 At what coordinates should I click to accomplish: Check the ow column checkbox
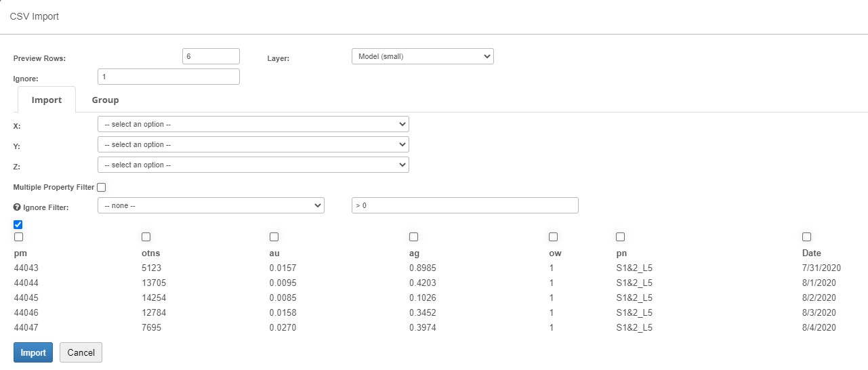click(553, 237)
